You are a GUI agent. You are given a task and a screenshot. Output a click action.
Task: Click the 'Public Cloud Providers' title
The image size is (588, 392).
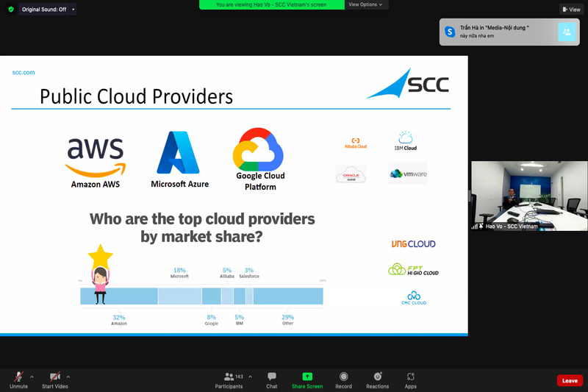point(136,96)
